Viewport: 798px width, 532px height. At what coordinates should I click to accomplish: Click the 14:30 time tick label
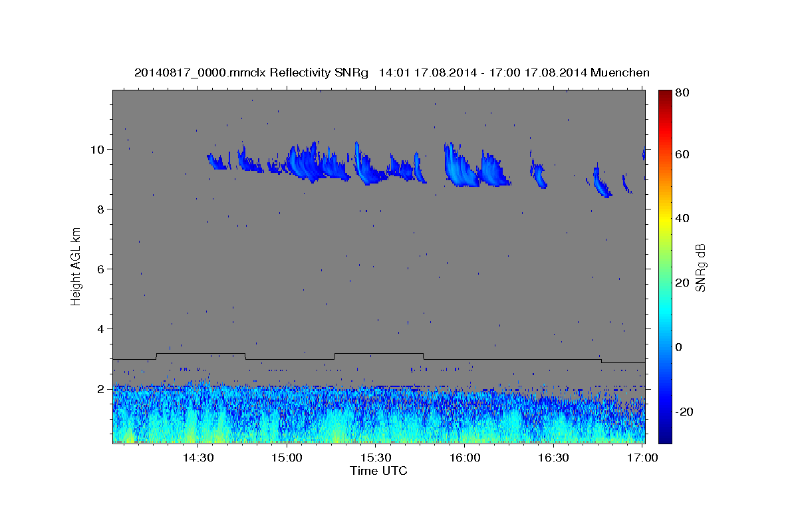point(198,458)
